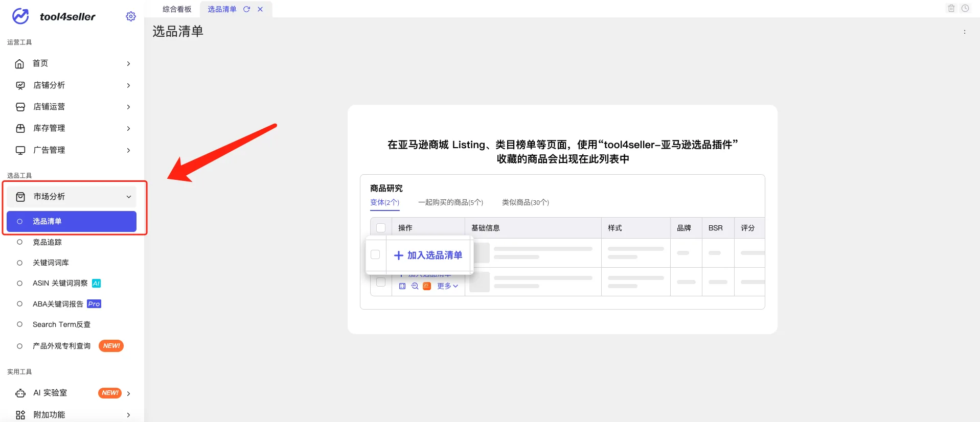Select the circle marker for 关键词词库
The width and height of the screenshot is (980, 422).
pos(20,263)
